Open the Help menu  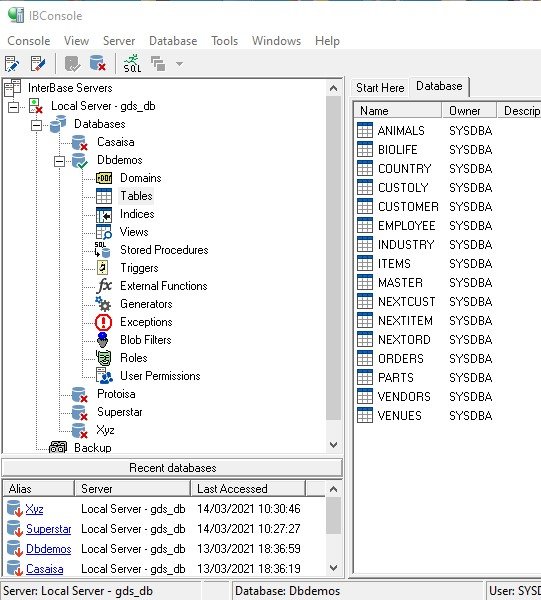point(327,41)
